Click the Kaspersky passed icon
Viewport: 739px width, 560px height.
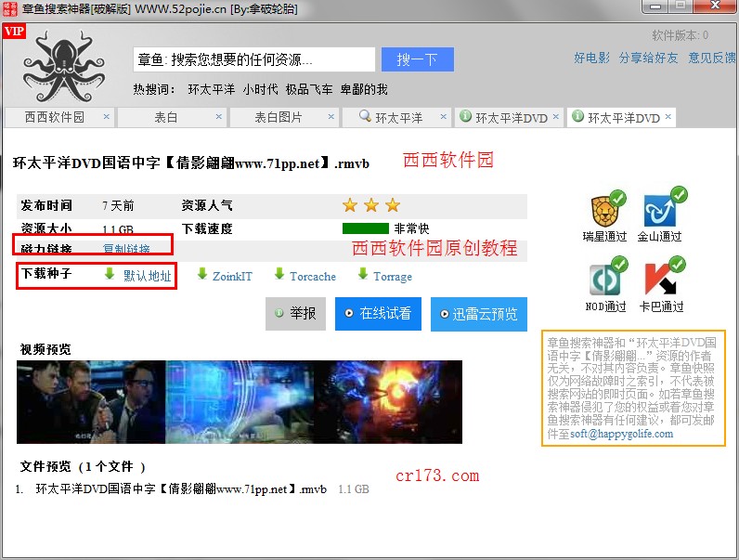(664, 276)
